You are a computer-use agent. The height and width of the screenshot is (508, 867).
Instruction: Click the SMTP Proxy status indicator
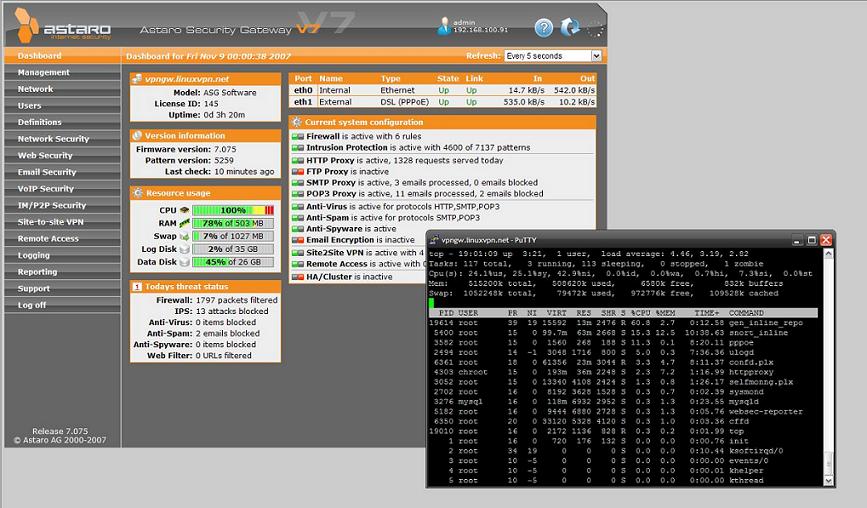click(297, 182)
